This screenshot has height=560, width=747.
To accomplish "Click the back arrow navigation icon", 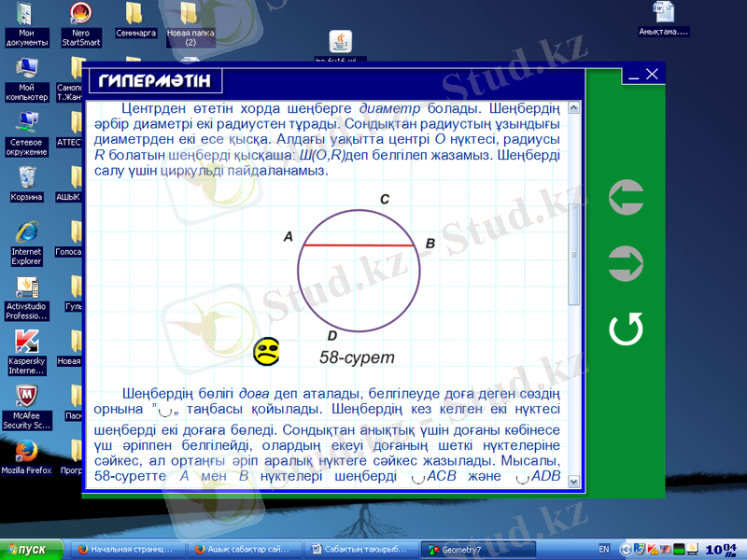I will [626, 198].
